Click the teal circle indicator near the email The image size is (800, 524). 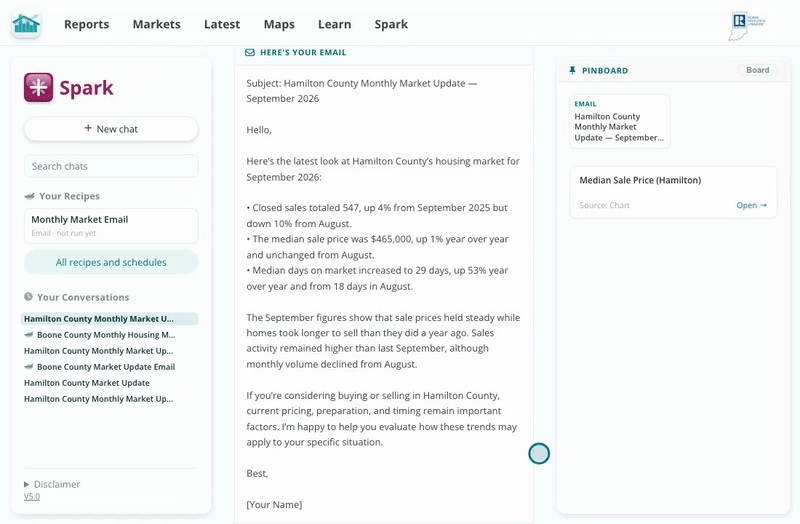tap(539, 454)
